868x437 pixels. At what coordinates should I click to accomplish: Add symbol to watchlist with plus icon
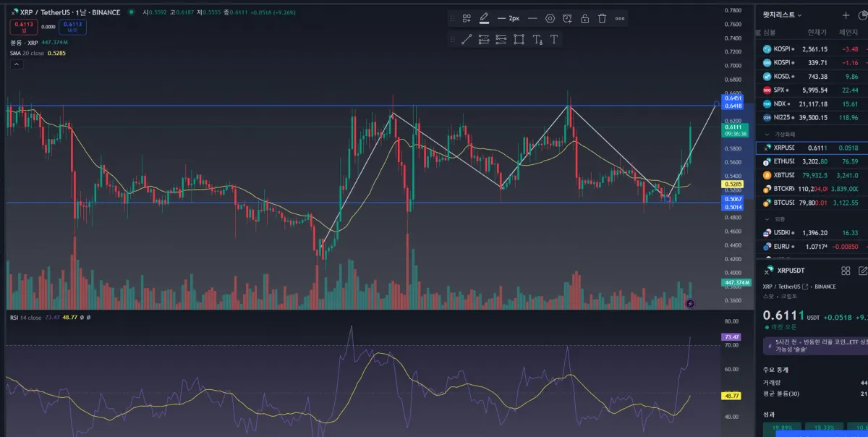click(846, 14)
